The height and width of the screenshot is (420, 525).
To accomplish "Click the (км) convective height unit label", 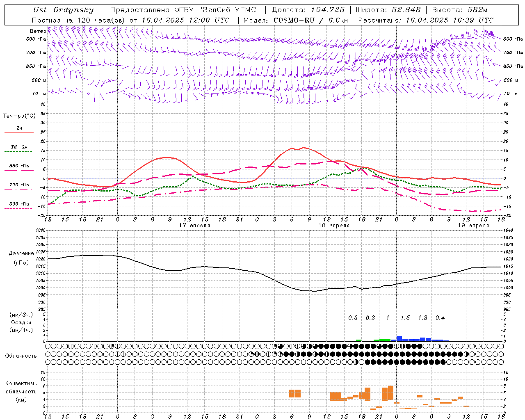I will click(x=21, y=399).
